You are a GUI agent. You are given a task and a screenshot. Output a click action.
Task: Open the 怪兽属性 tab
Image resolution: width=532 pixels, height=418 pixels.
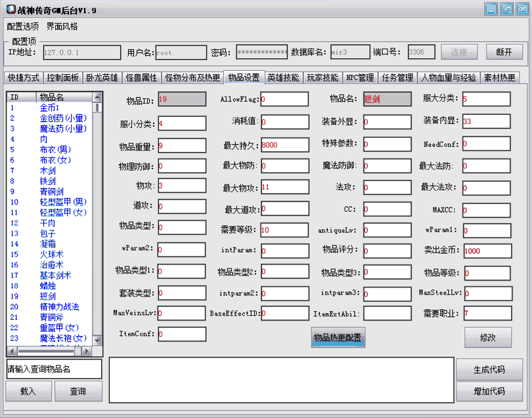coord(141,77)
